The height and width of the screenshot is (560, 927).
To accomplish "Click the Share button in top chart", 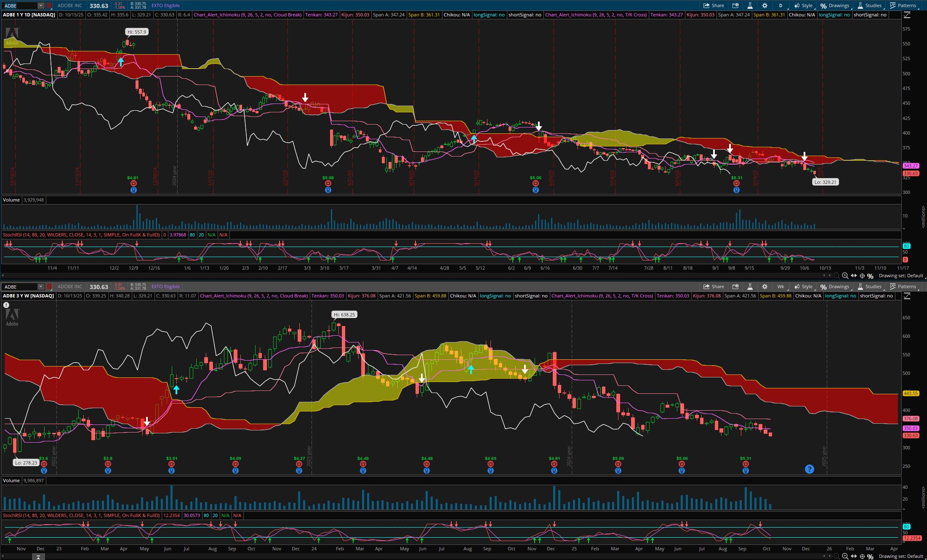I will [714, 5].
